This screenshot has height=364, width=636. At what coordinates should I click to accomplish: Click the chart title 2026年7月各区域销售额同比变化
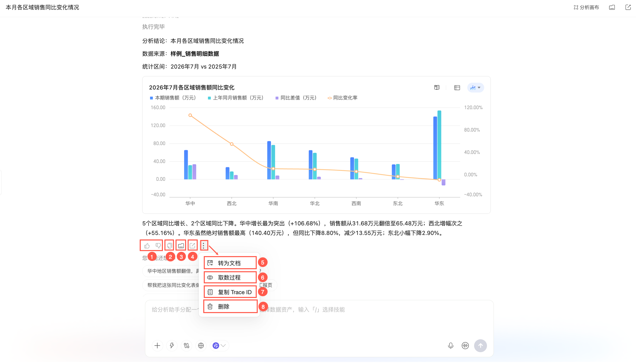click(x=192, y=87)
